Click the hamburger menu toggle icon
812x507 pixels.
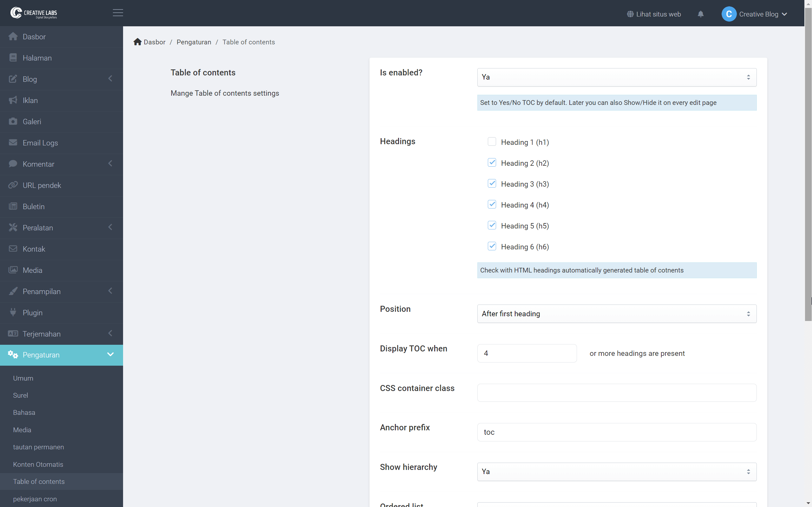point(118,13)
